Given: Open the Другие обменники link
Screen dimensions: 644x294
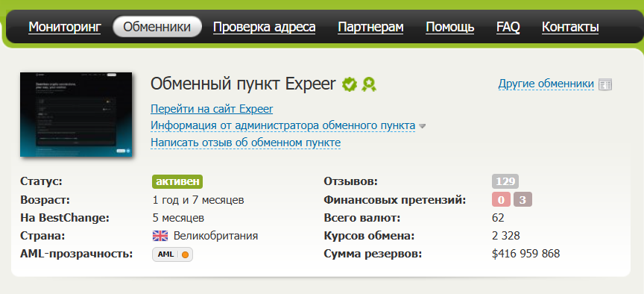Looking at the screenshot, I should point(546,84).
